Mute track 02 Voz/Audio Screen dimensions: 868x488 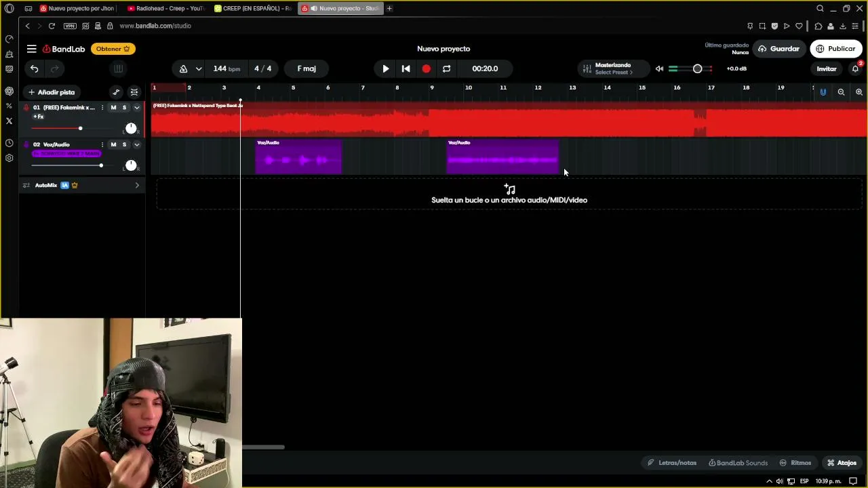tap(113, 144)
